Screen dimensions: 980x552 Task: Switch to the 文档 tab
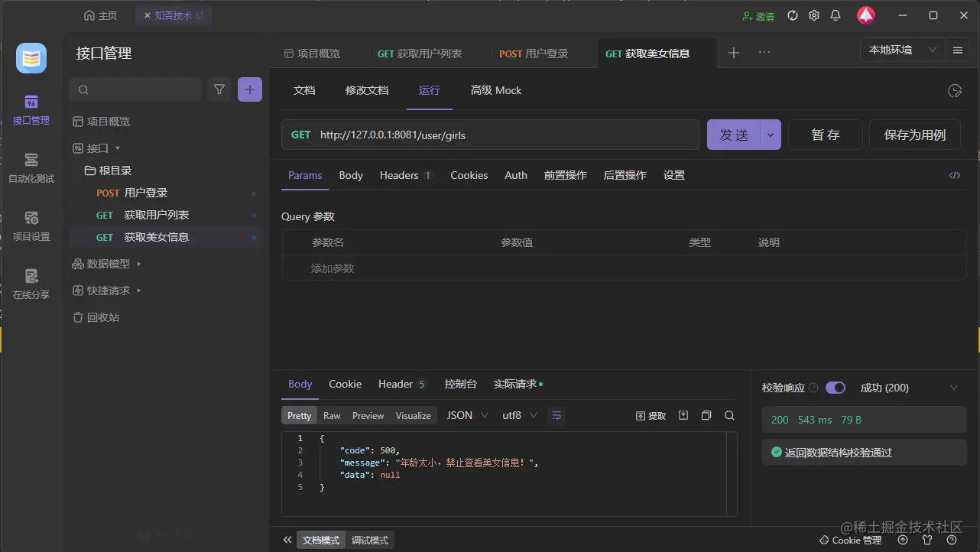304,90
